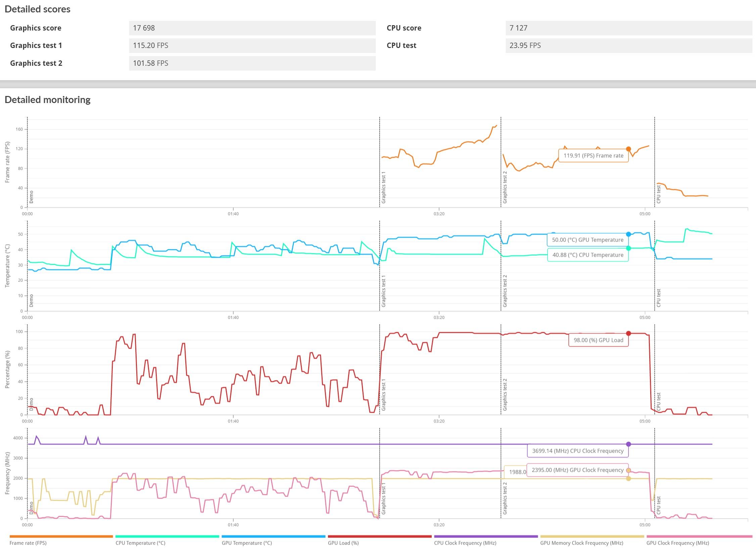Click the 98.00 (%) GPU Load tooltip
The width and height of the screenshot is (756, 554).
598,340
